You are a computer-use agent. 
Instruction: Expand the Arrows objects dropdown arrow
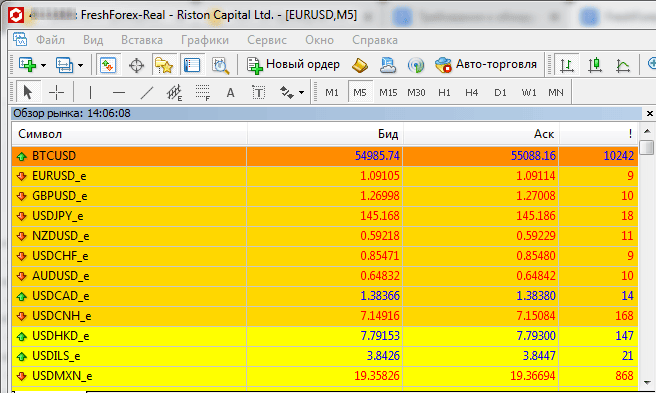coord(302,93)
